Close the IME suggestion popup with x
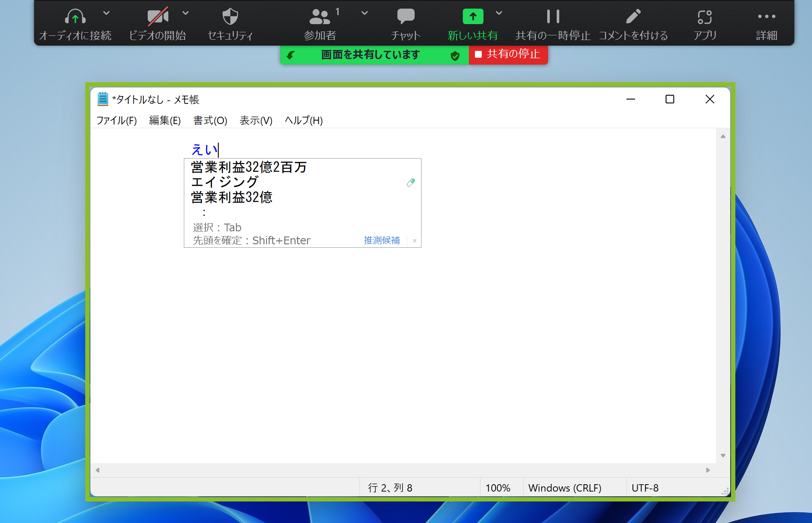Image resolution: width=812 pixels, height=523 pixels. coord(414,241)
